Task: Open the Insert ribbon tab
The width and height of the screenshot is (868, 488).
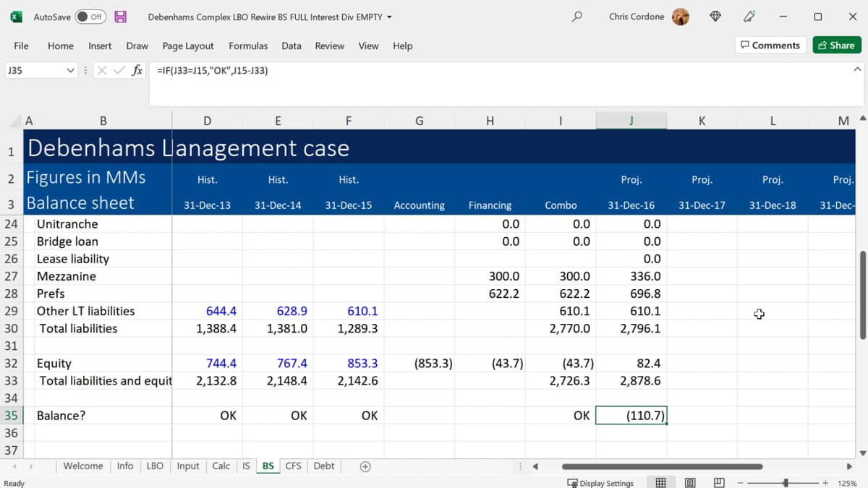Action: (100, 46)
